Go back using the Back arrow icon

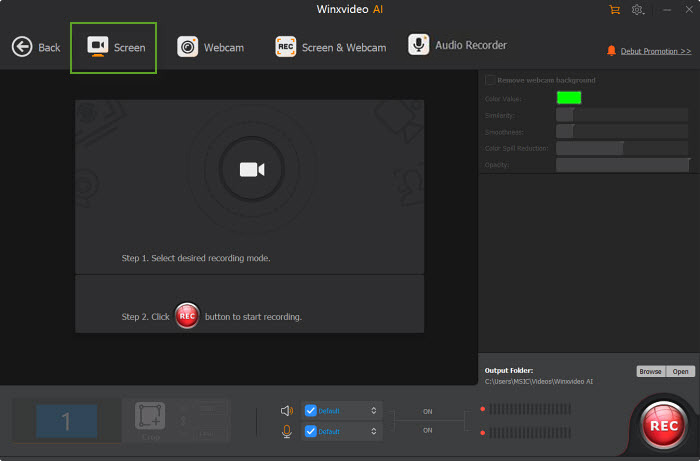[22, 47]
